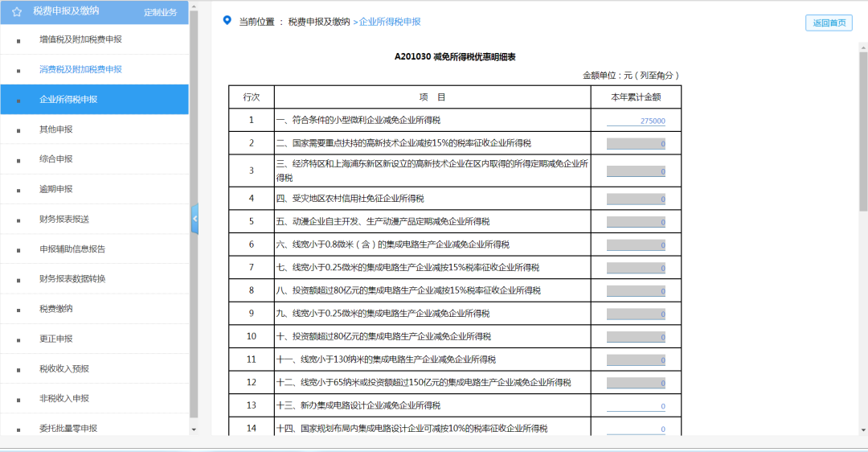This screenshot has width=868, height=452.
Task: Click the row 13 amount field for 新办集成电路设计企业
Action: coord(636,406)
